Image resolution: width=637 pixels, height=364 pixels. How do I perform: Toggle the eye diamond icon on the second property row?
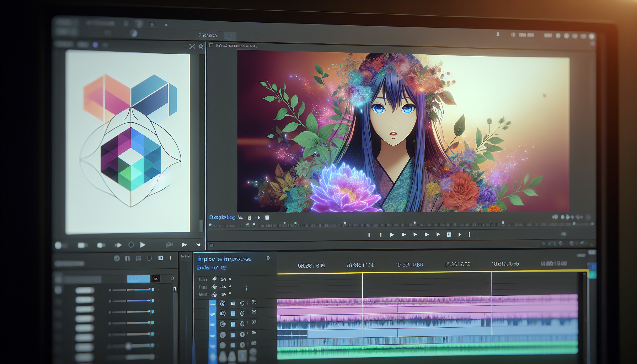point(214,287)
